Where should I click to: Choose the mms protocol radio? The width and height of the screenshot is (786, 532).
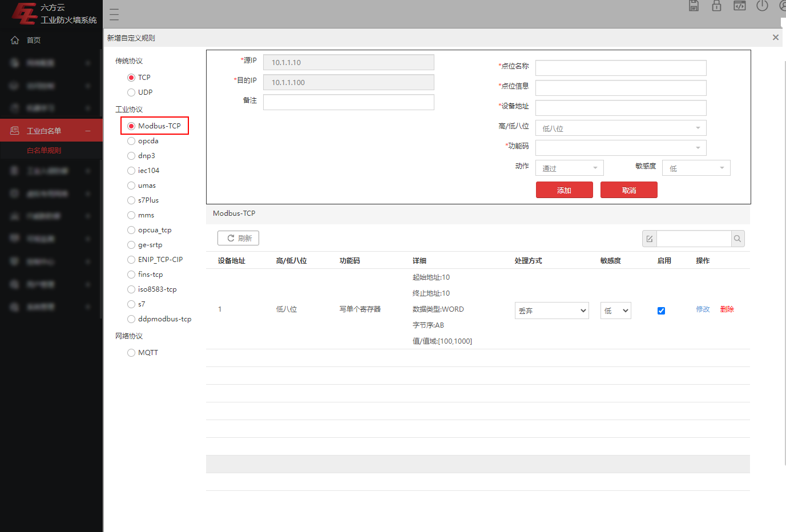point(131,215)
